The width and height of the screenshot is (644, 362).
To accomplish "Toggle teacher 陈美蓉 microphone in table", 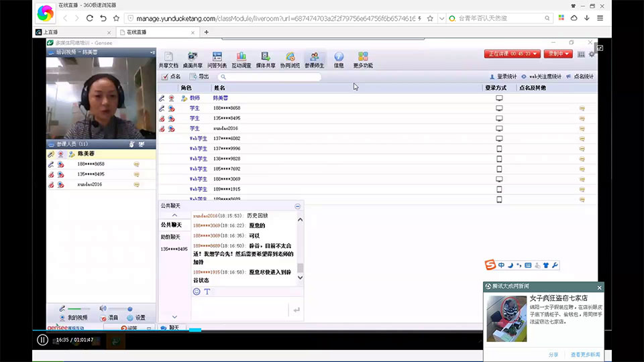I will tap(162, 98).
